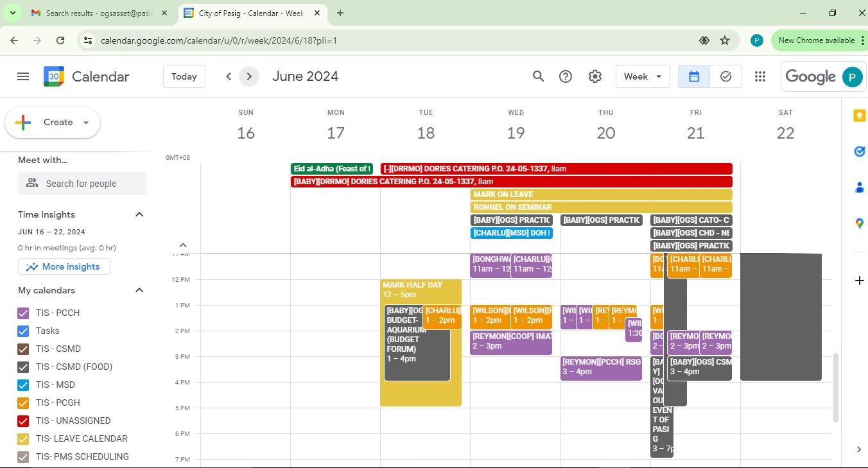Toggle the TIS- PMS SCHEDULING checkbox
The height and width of the screenshot is (468, 868).
pyautogui.click(x=23, y=457)
